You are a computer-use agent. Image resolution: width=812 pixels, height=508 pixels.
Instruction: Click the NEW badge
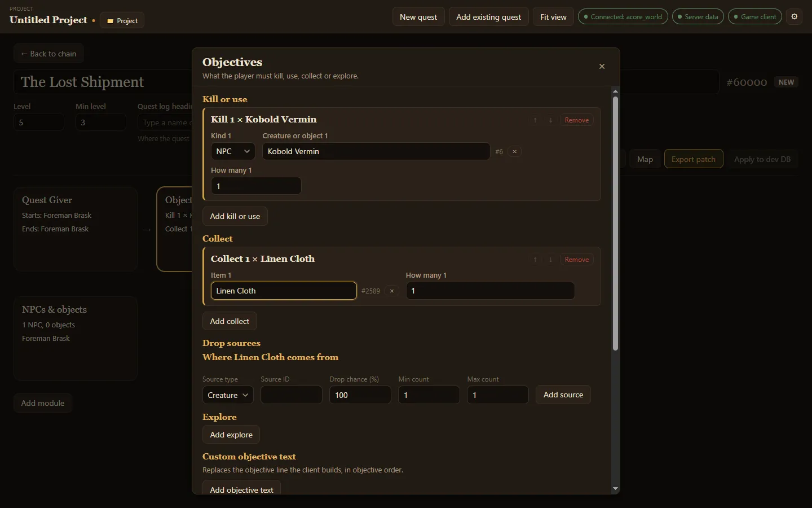(786, 82)
